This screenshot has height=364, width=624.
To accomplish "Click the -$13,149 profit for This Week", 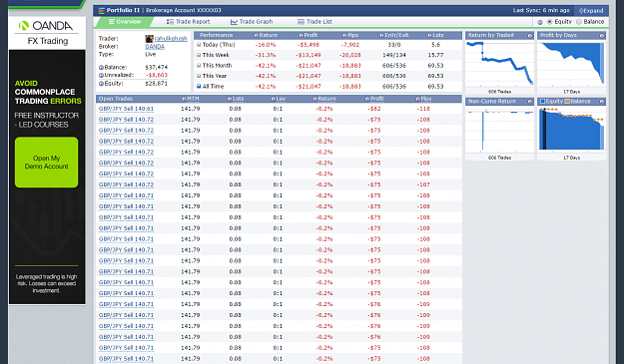I will 309,55.
